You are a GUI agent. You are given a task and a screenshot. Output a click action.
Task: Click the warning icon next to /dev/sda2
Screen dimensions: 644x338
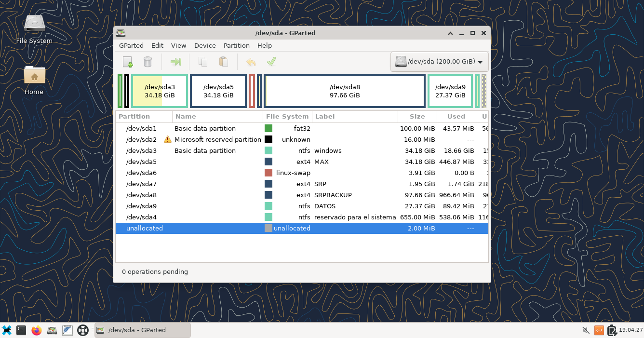click(x=168, y=139)
